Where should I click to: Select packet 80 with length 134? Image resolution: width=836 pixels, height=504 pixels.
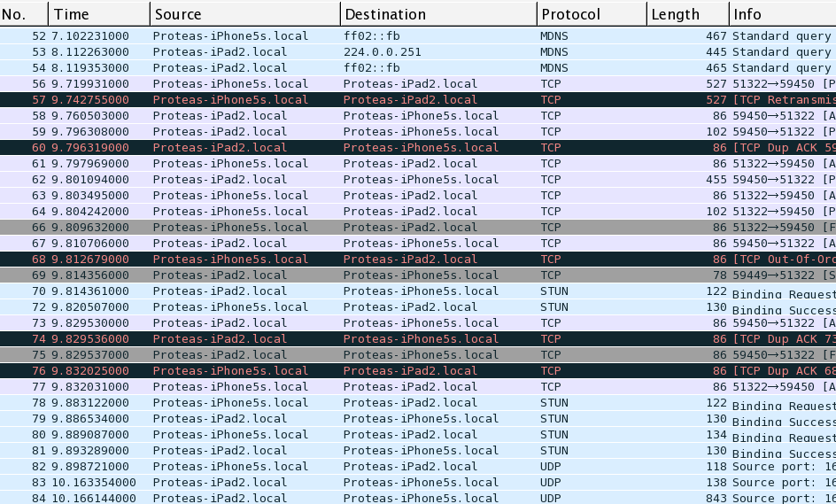pyautogui.click(x=418, y=435)
